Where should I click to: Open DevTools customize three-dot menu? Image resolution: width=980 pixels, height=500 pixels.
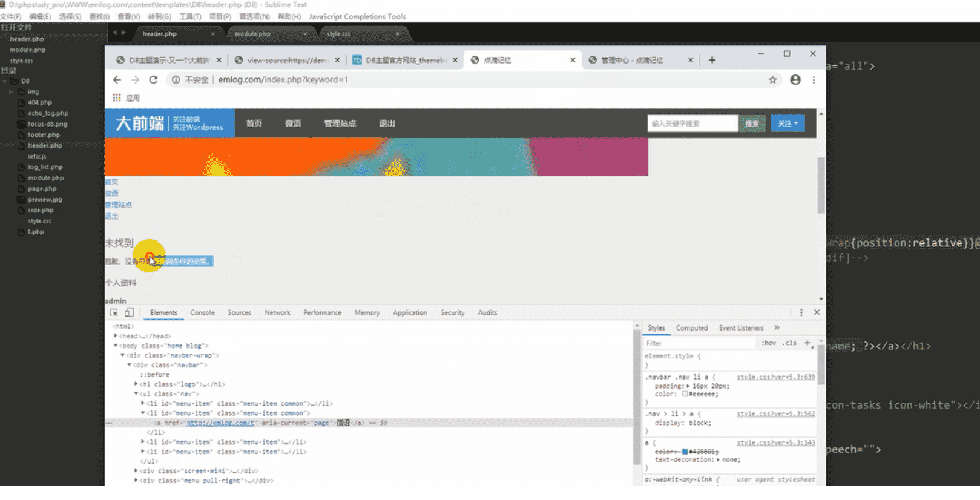(x=801, y=312)
